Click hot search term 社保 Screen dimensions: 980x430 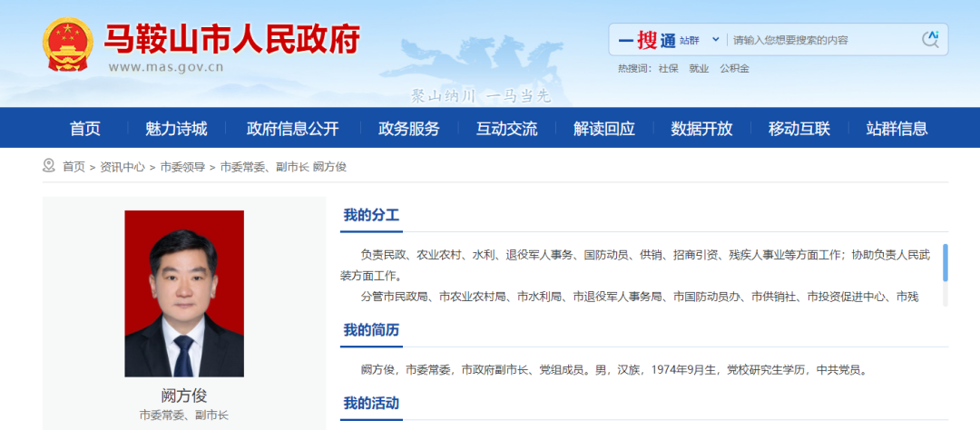pos(668,69)
